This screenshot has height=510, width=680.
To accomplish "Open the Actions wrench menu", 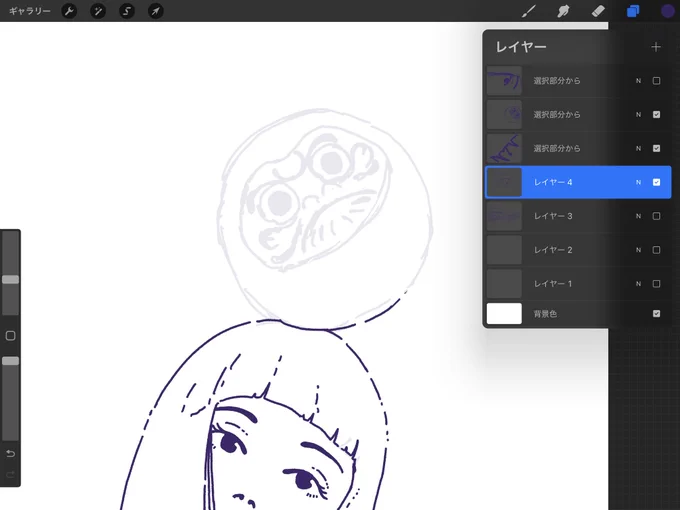I will [x=69, y=11].
